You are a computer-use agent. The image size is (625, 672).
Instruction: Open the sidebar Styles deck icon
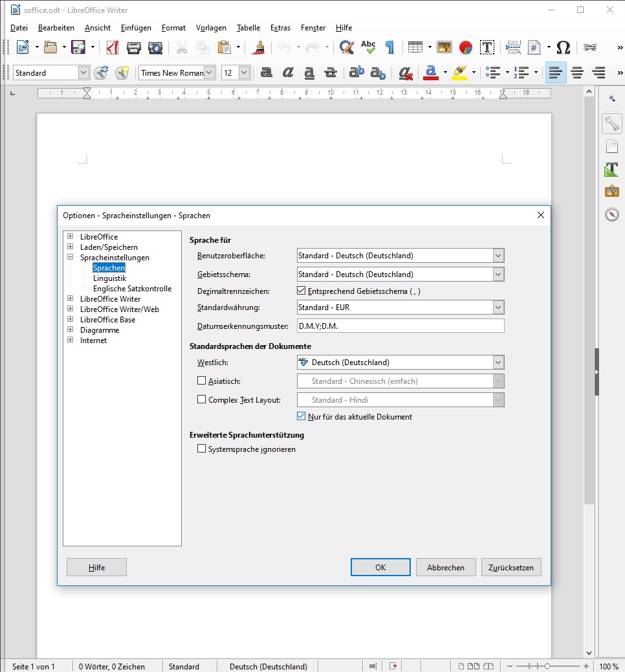(x=612, y=169)
